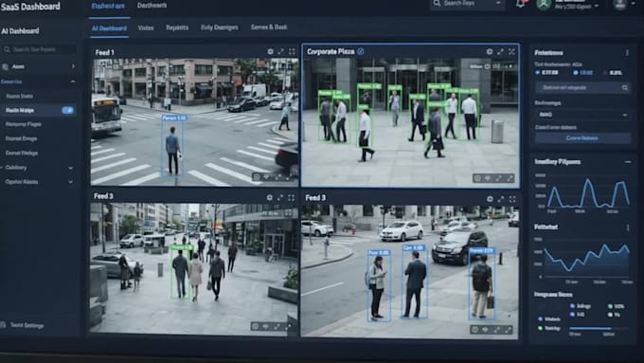Switch to the second top-level header tab

tap(152, 6)
